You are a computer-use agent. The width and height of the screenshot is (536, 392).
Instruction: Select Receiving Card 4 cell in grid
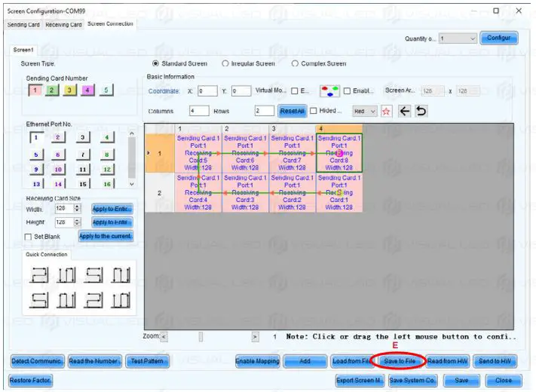point(198,193)
